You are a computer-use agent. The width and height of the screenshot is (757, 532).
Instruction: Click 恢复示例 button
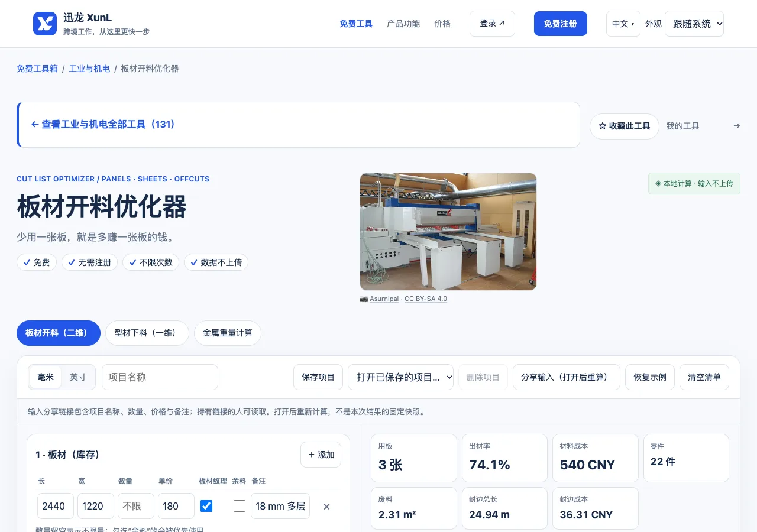(x=650, y=377)
